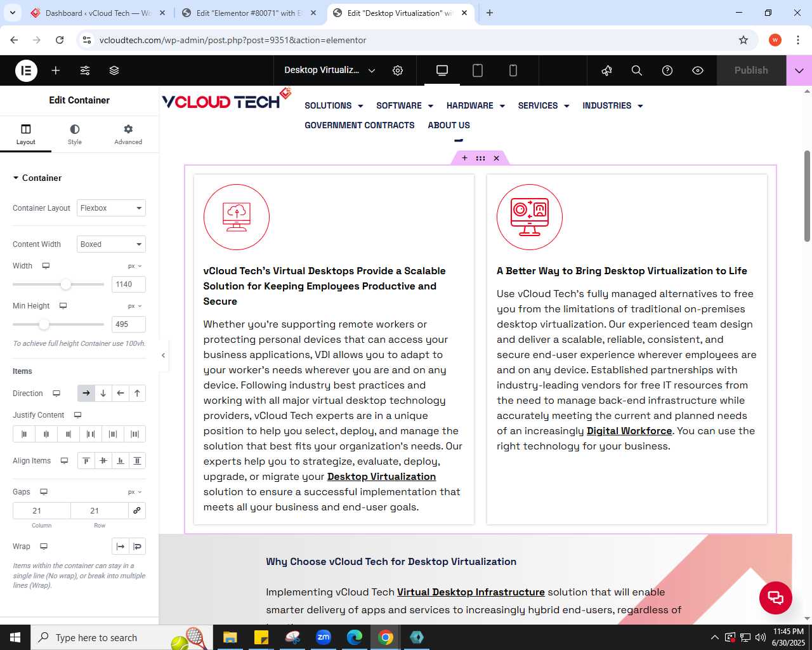Screen dimensions: 812x650
Task: Open the Finder search icon
Action: pos(637,70)
